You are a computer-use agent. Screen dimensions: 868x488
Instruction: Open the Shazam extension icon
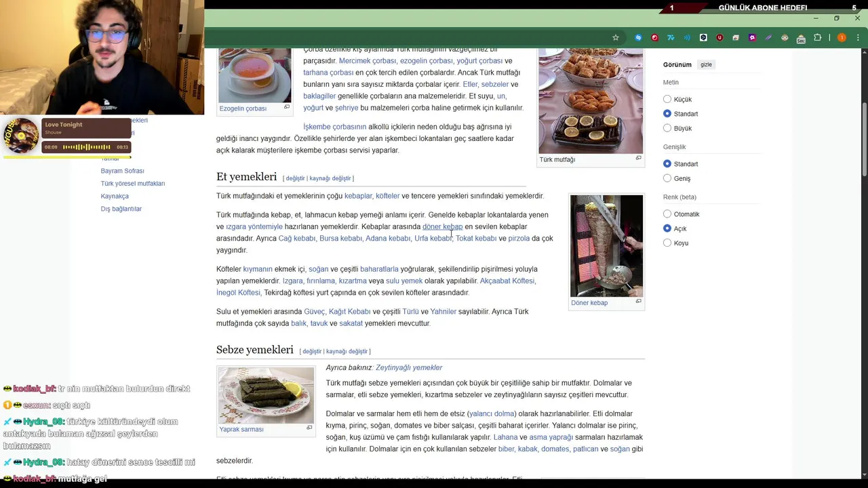click(638, 38)
